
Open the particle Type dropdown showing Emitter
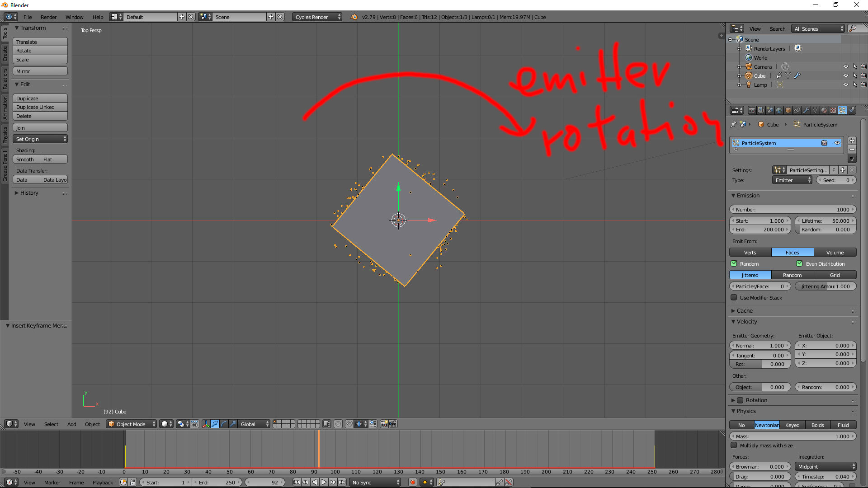792,180
